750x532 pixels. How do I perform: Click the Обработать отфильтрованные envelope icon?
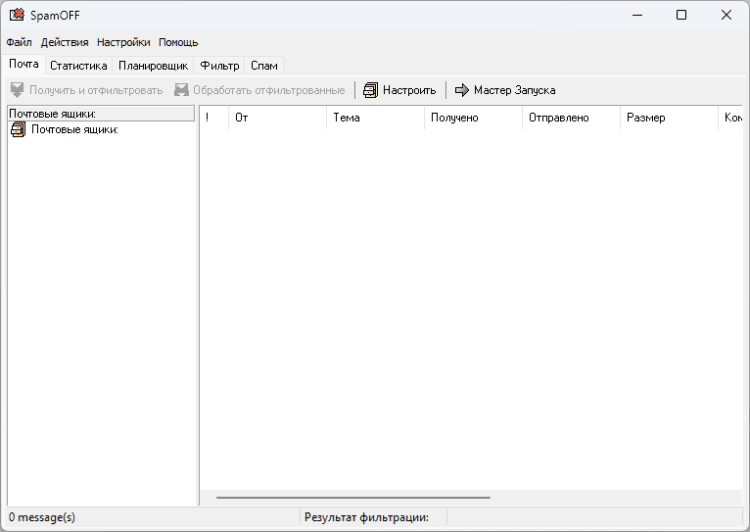pos(181,90)
